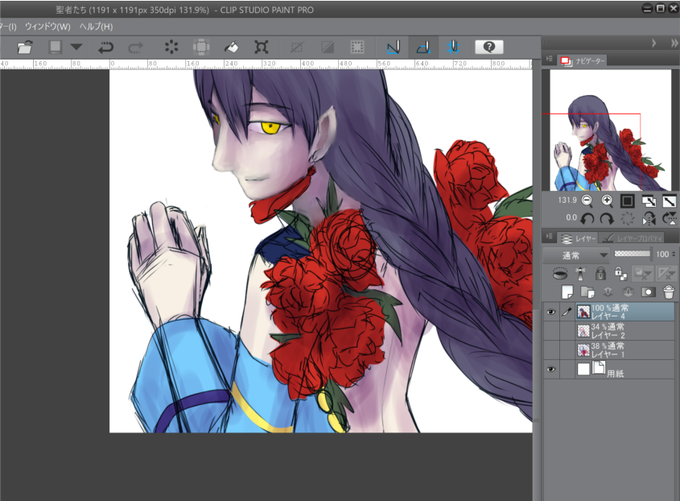Collapse the palette dock single arrow
Viewport: 680px width, 501px height.
click(654, 43)
